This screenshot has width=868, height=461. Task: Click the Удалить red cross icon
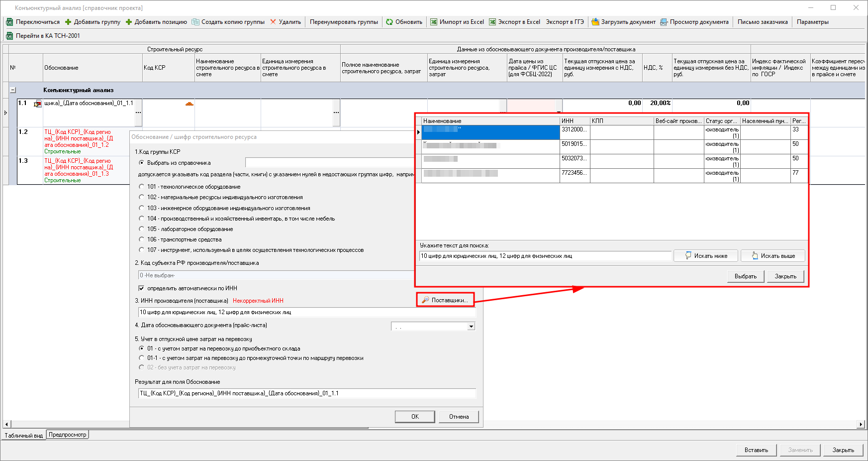point(273,22)
